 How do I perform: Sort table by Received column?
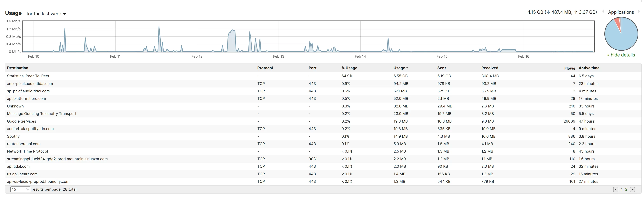(x=490, y=68)
